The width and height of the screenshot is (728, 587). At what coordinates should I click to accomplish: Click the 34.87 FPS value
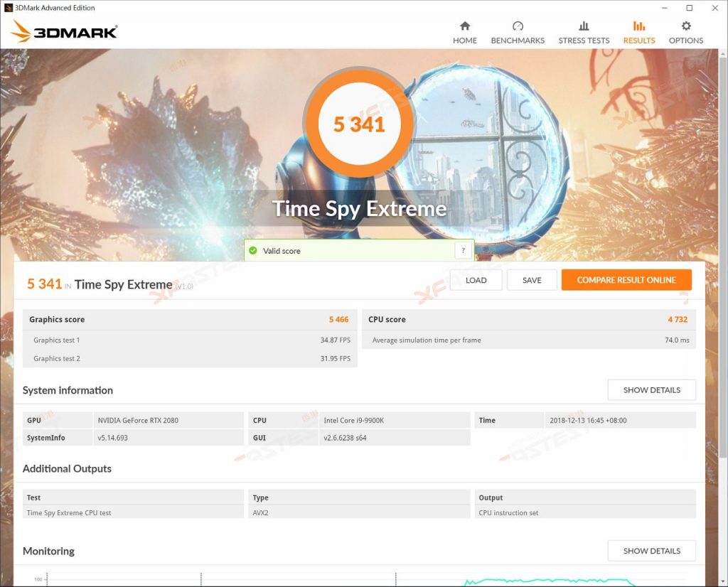pyautogui.click(x=336, y=340)
